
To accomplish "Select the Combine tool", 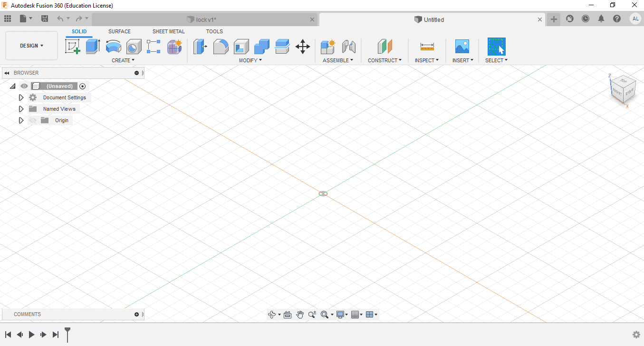I will coord(262,47).
